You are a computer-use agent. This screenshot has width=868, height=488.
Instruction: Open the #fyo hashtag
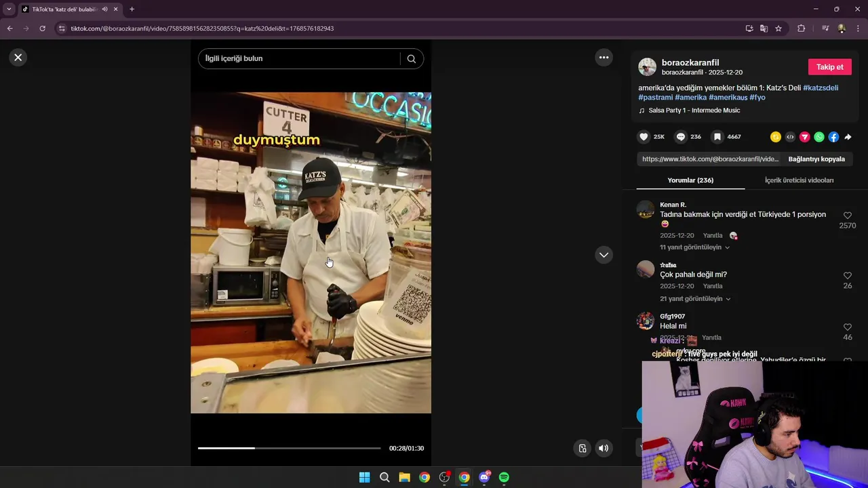point(757,98)
